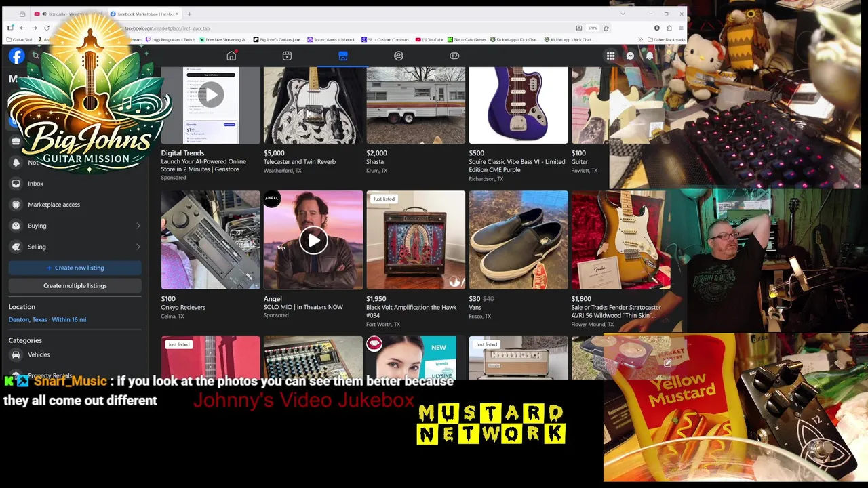
Task: Click the Inbox icon in sidebar
Action: 16,184
